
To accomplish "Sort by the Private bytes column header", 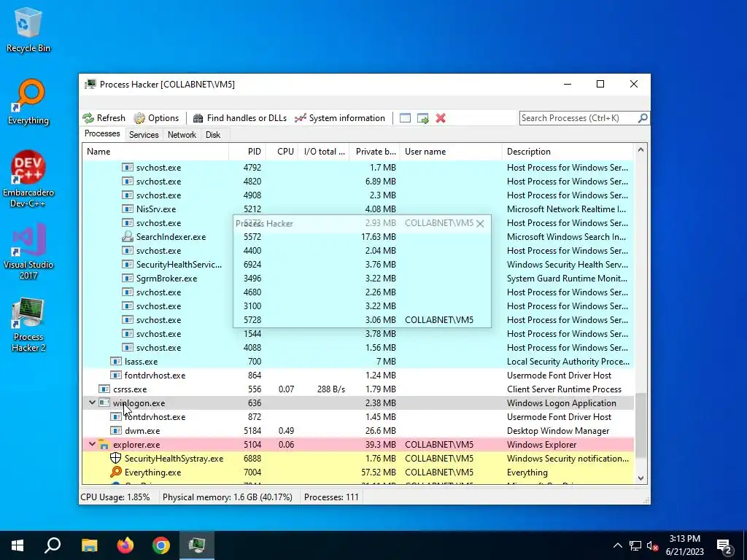I will [374, 152].
